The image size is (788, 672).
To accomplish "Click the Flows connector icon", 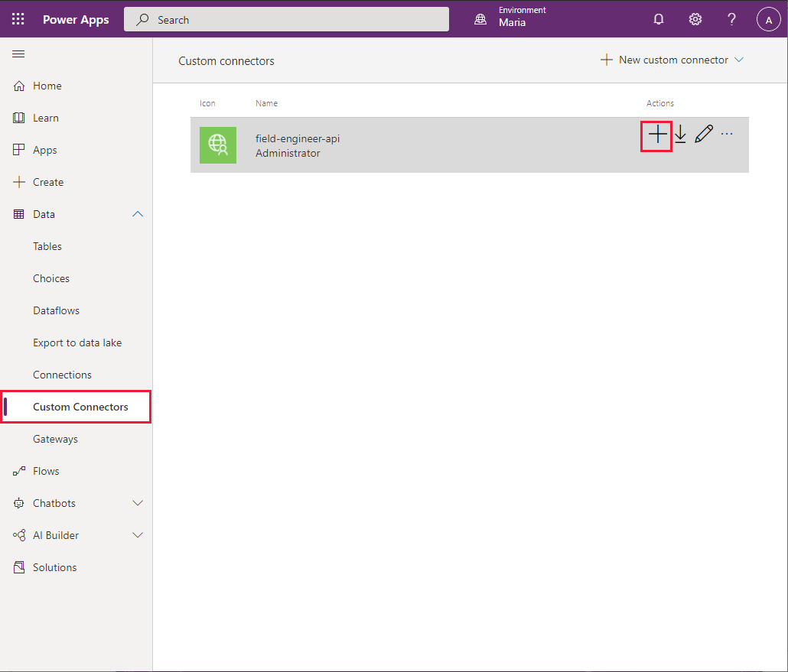I will (x=19, y=471).
